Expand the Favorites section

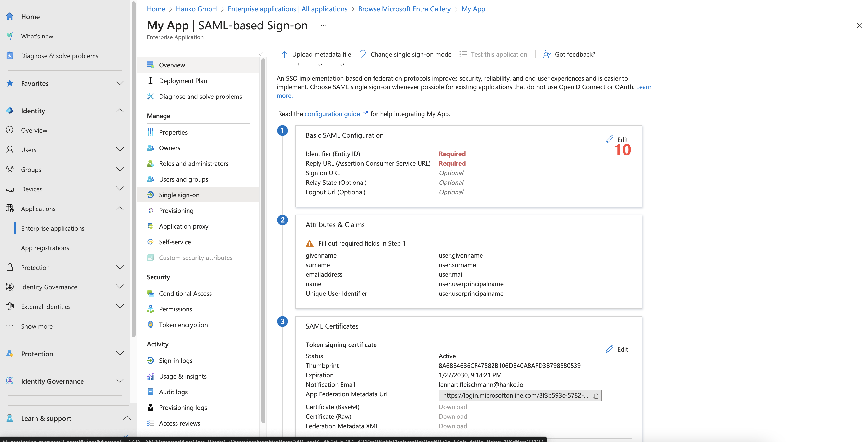[x=120, y=83]
